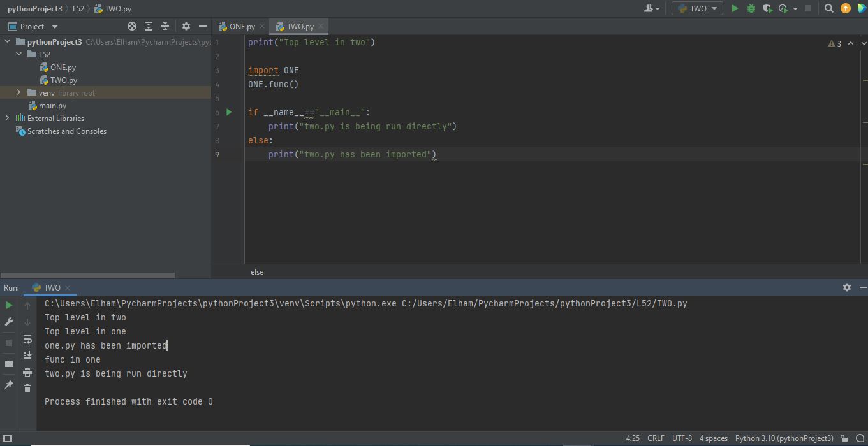Pin the TWO run tab
The height and width of the screenshot is (446, 868).
9,385
